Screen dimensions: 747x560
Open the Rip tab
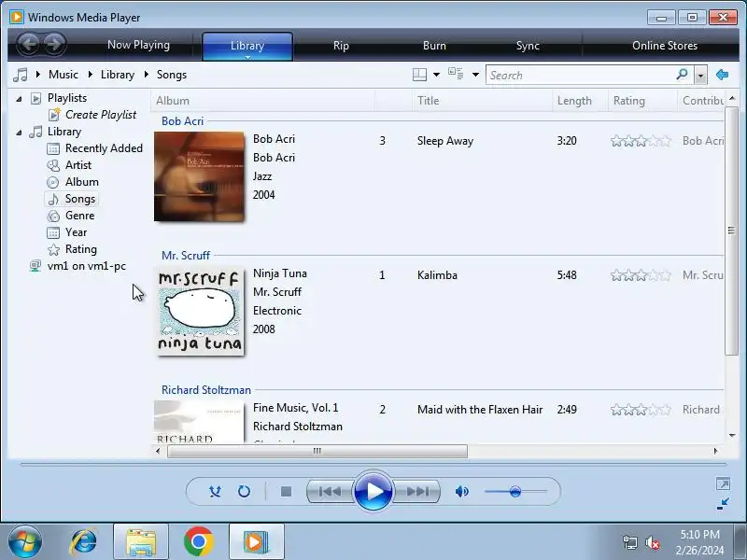coord(341,46)
